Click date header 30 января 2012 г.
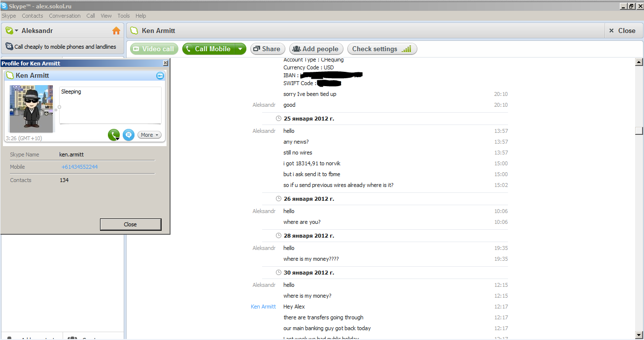644x340 pixels. coord(309,273)
